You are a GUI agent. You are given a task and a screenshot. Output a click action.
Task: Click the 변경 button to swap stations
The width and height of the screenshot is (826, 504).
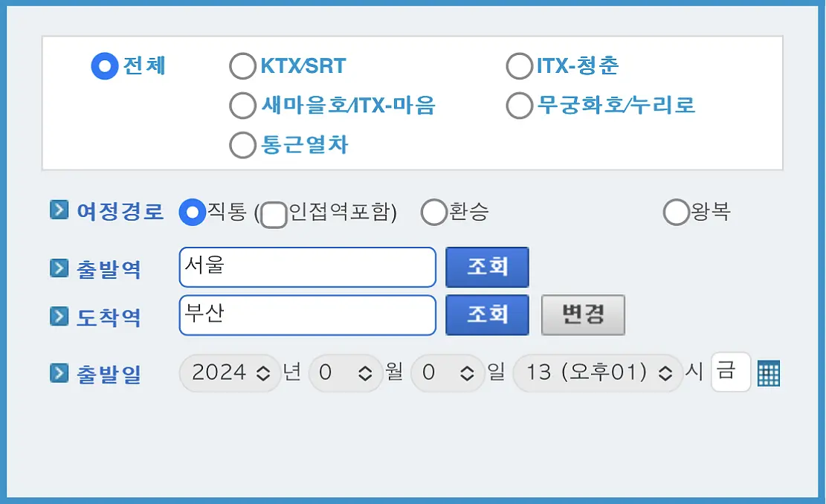point(583,314)
